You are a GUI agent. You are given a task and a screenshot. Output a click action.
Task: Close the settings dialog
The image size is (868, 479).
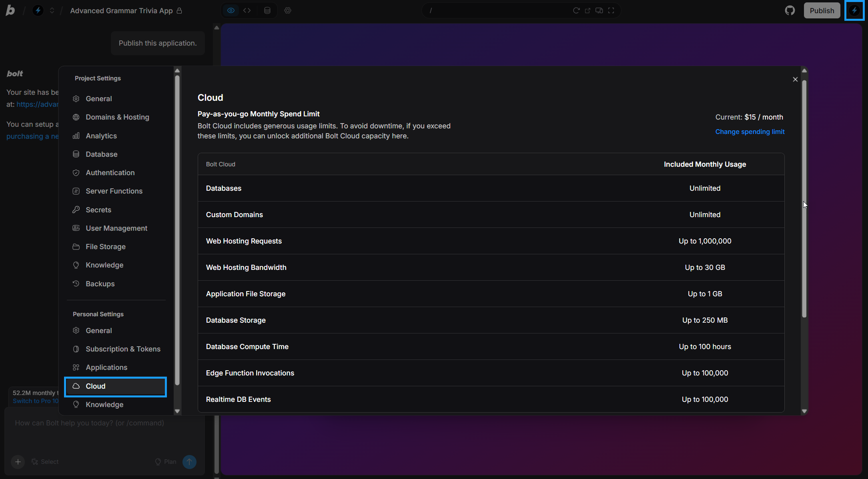coord(795,80)
